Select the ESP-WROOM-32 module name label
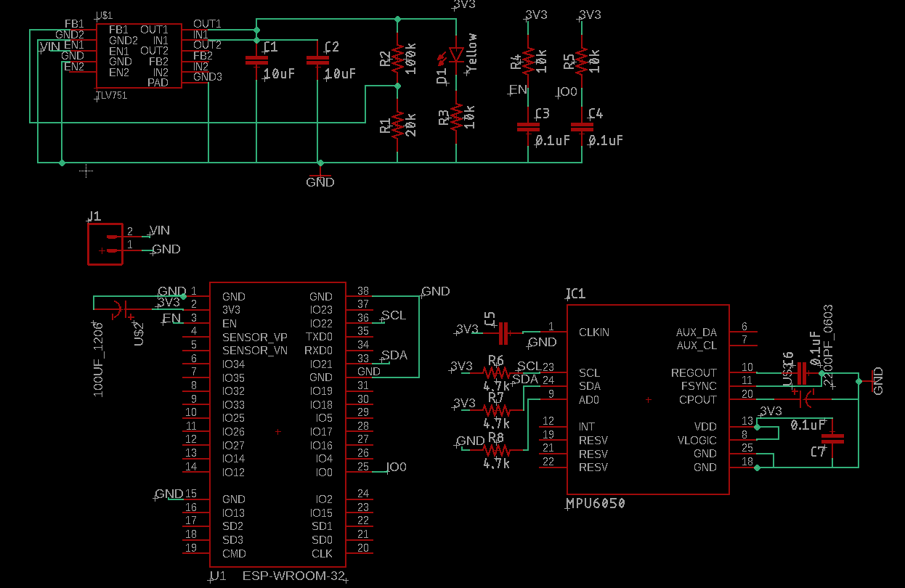Viewport: 905px width, 588px height. pos(293,576)
